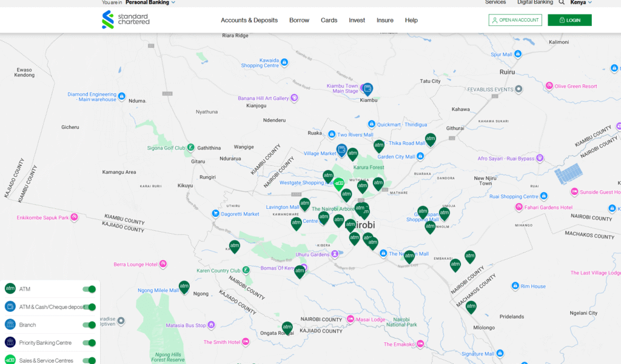
Task: Click the ATM marker near Bomas of Kenya
Action: (300, 272)
